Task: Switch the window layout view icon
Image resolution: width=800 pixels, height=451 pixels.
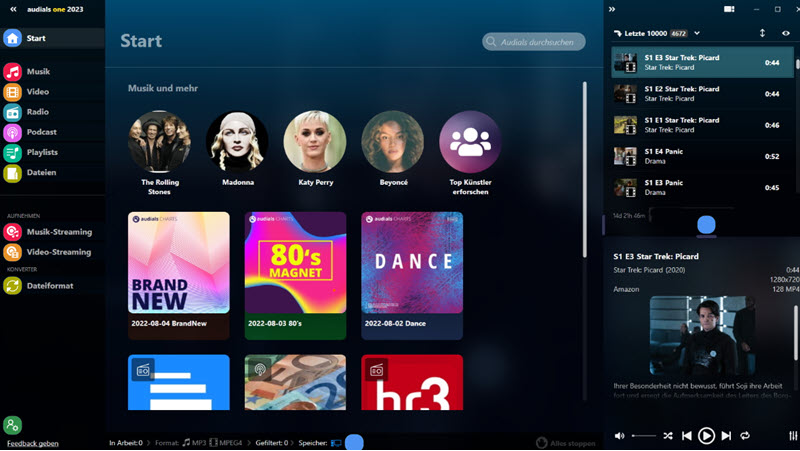Action: click(x=729, y=9)
